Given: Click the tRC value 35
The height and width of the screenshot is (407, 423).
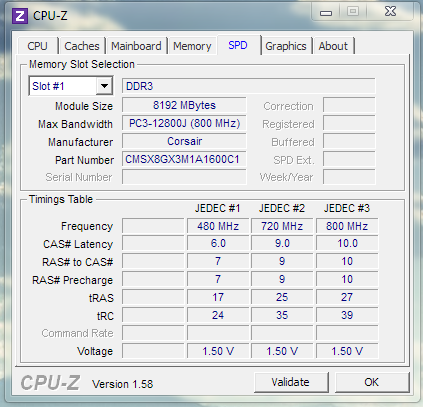Looking at the screenshot, I should (x=282, y=315).
